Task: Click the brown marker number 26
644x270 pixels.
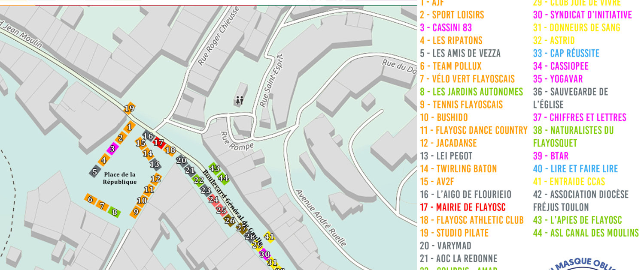Action: [x=230, y=221]
